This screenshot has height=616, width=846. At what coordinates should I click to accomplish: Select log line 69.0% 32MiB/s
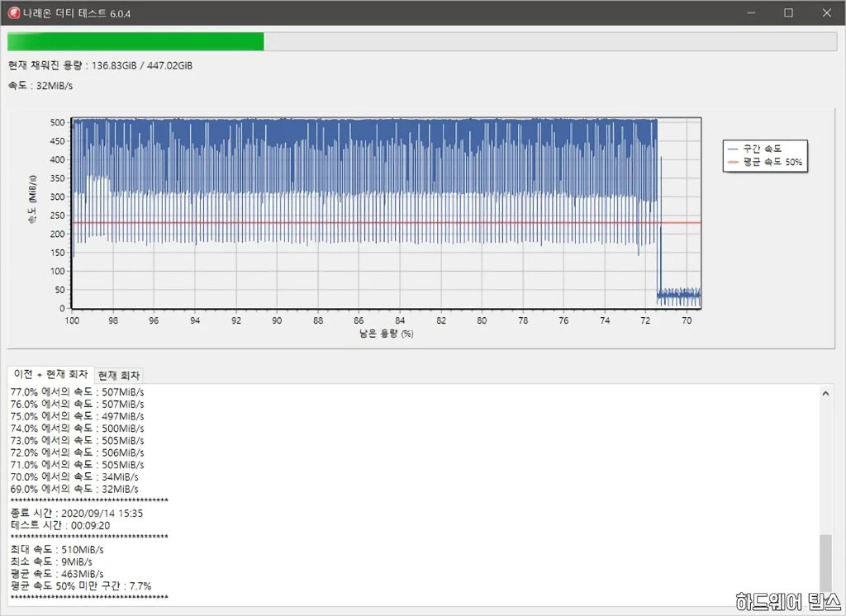(74, 489)
